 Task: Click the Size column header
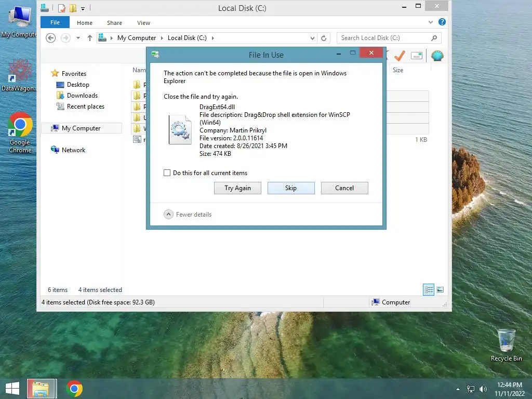[x=397, y=70]
